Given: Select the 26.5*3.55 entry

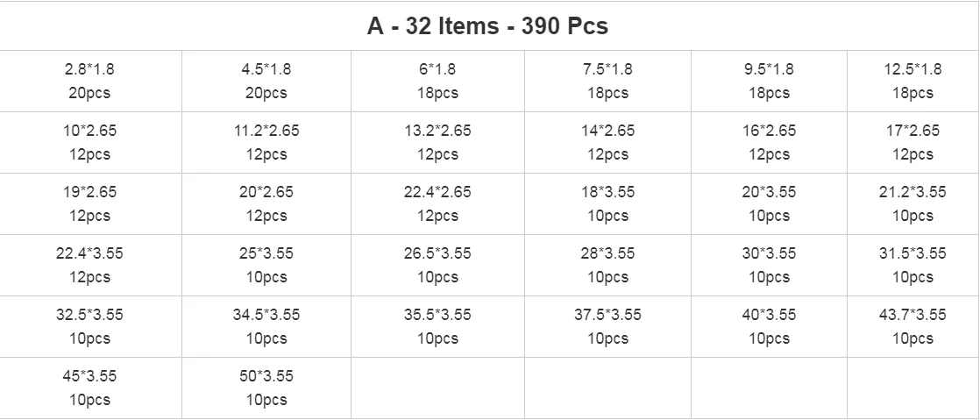Looking at the screenshot, I should coord(437,265).
